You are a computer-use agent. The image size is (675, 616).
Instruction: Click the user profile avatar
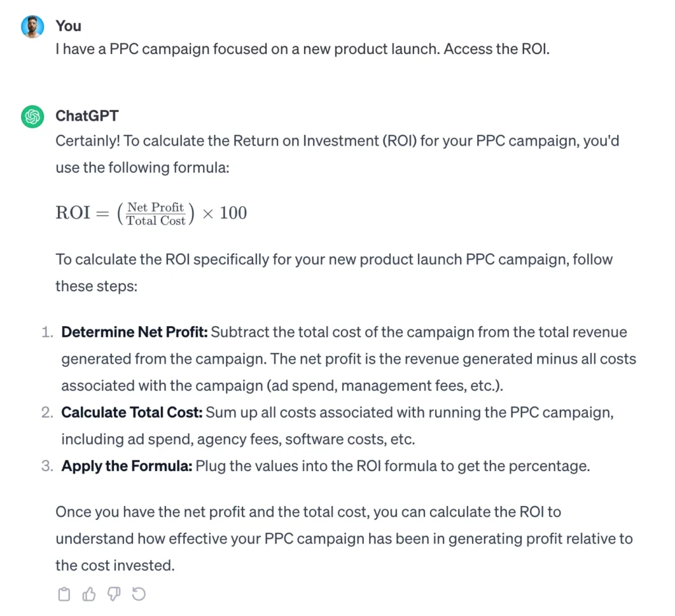(32, 26)
